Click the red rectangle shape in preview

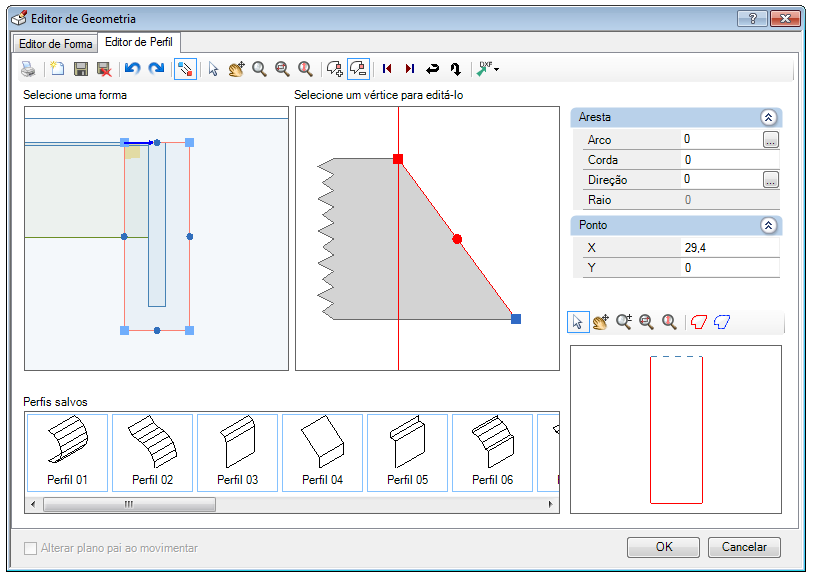(x=676, y=430)
